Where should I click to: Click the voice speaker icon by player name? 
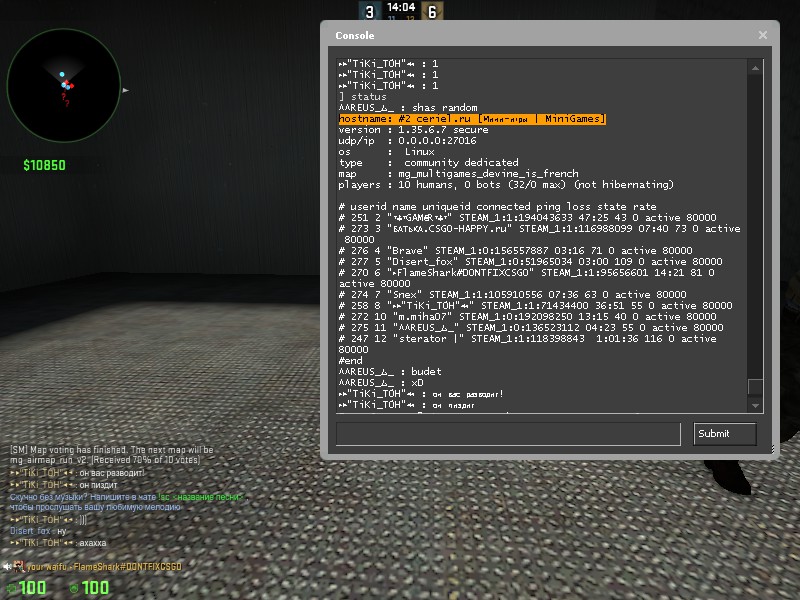click(7, 567)
